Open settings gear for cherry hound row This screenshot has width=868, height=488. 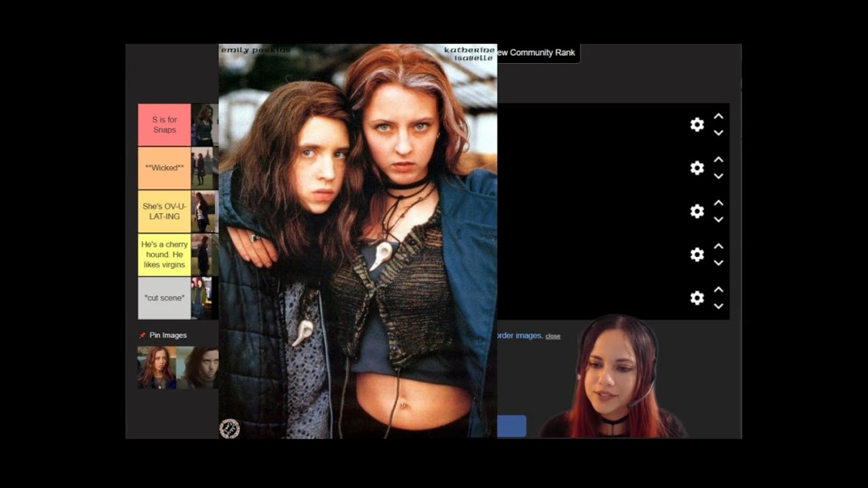click(x=697, y=255)
